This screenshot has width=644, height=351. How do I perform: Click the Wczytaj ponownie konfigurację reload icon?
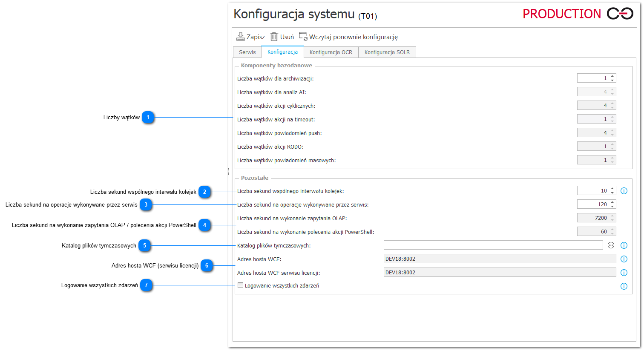pos(303,37)
